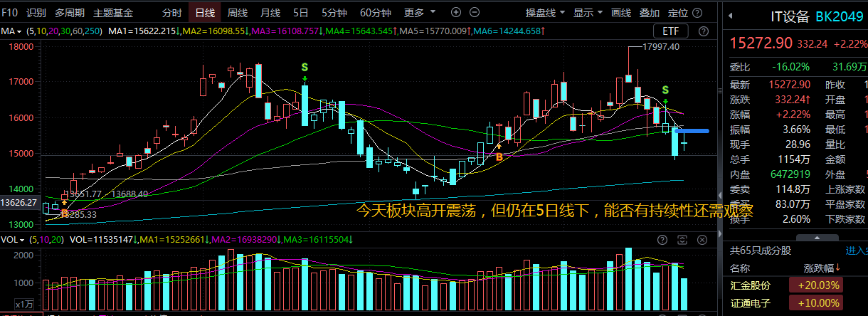Close the VOL indicator panel
This screenshot has width=868, height=316.
(x=704, y=239)
